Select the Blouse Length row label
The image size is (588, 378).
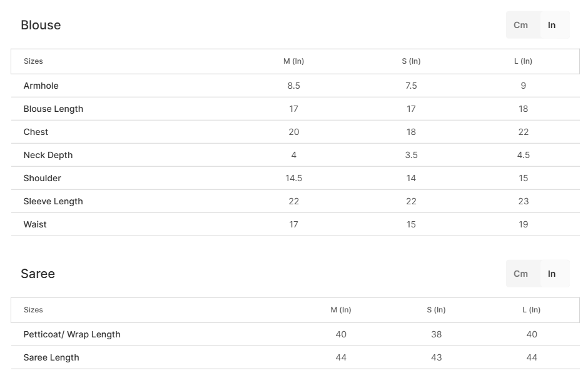coord(53,109)
